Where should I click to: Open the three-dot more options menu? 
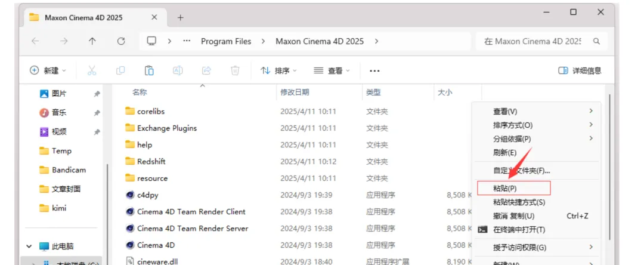click(x=374, y=70)
